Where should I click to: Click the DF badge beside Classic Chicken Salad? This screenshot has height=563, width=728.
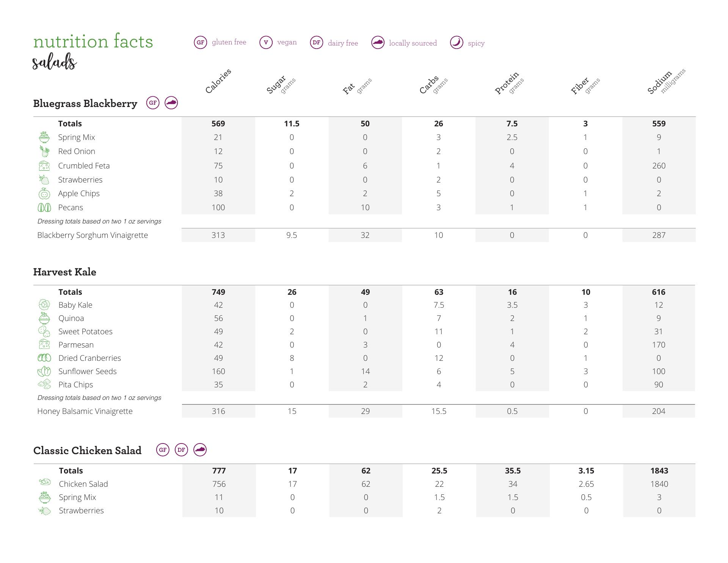(181, 450)
